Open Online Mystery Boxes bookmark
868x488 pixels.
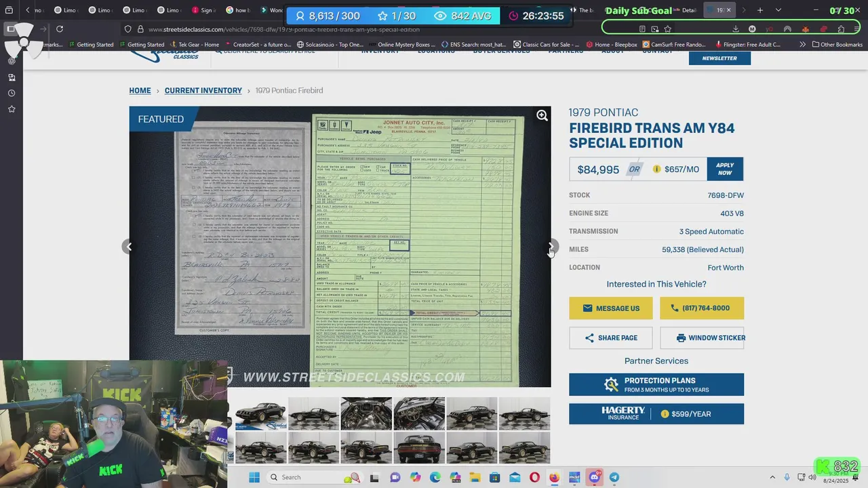tap(401, 45)
